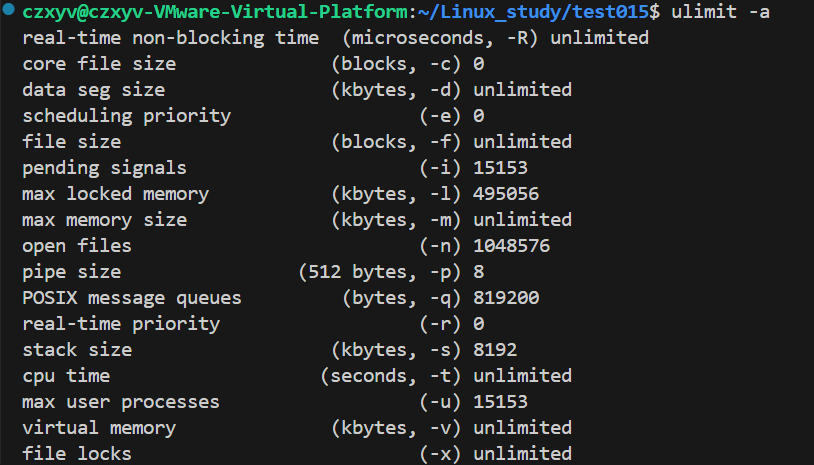This screenshot has height=465, width=814.
Task: Click the "(-x)" option text
Action: pyautogui.click(x=440, y=454)
